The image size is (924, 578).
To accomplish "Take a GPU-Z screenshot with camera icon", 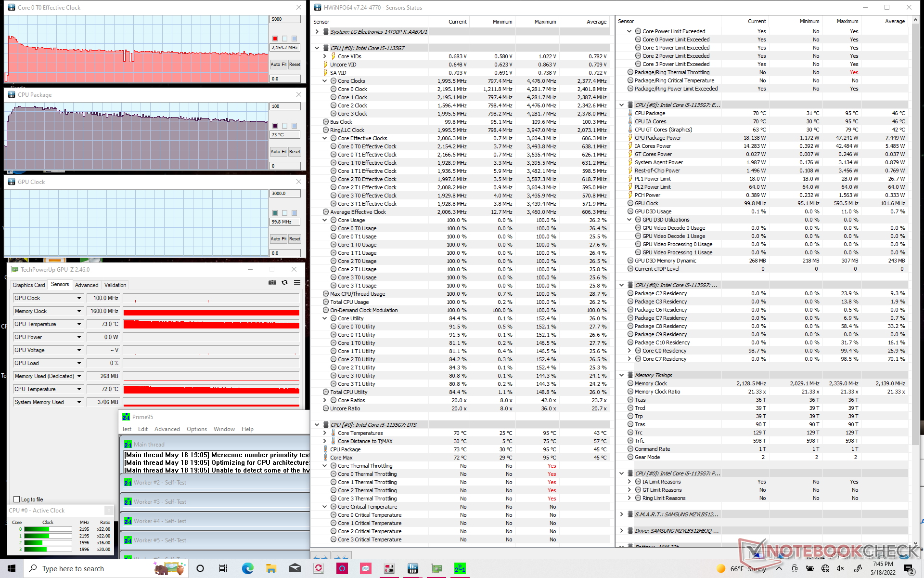I will click(x=272, y=283).
